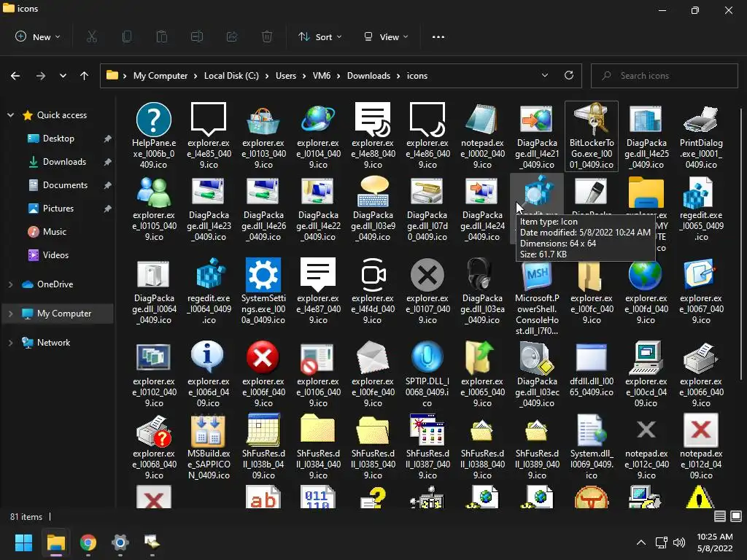Switch to large thumbnails view via status bar
This screenshot has width=747, height=560.
[736, 516]
